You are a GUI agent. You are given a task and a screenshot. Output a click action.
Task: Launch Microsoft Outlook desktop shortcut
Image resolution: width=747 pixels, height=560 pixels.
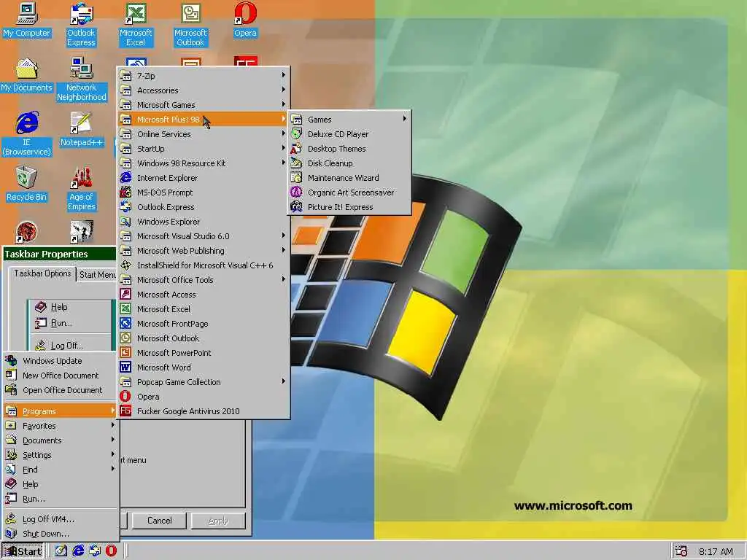click(x=190, y=25)
